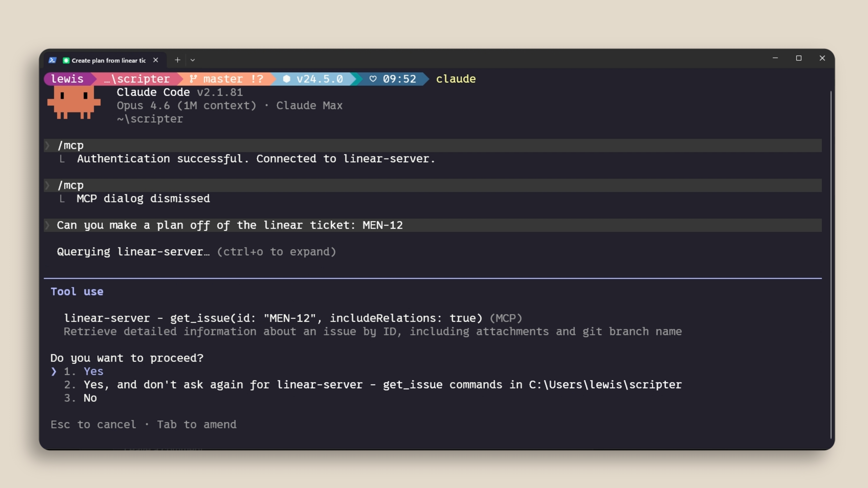Click the PowerShell icon in the tab
This screenshot has height=488, width=868.
[x=52, y=60]
